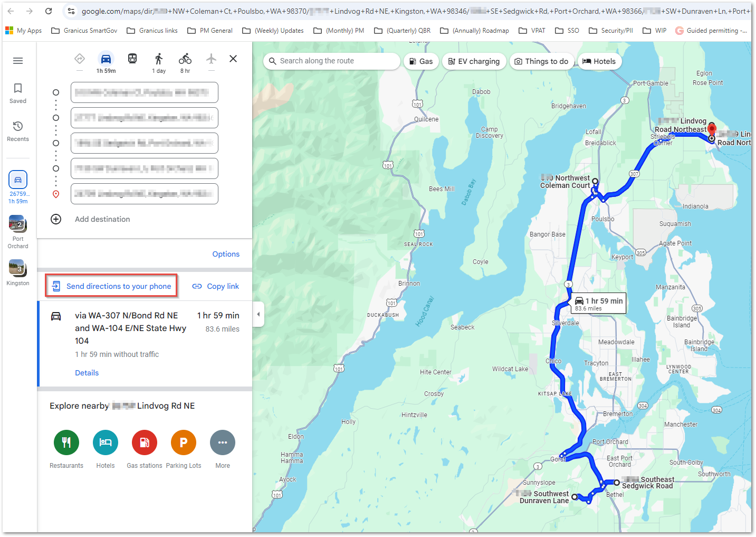Click the third waypoint address field
Viewport: 756px width, 537px height.
[x=145, y=143]
